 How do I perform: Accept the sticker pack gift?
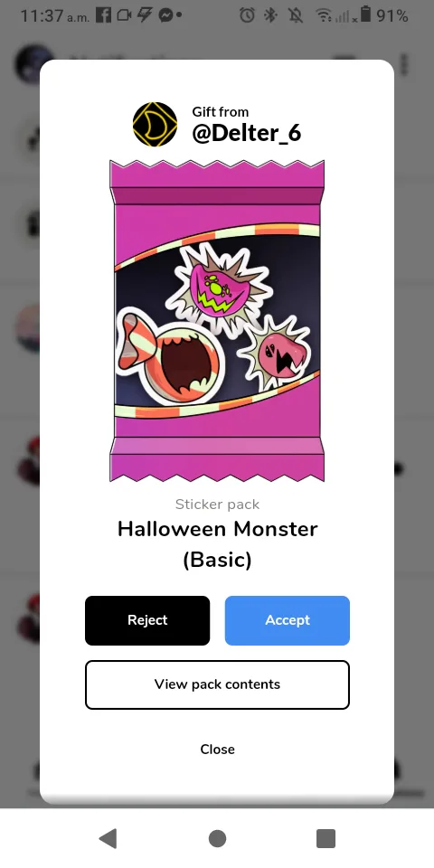pyautogui.click(x=288, y=620)
